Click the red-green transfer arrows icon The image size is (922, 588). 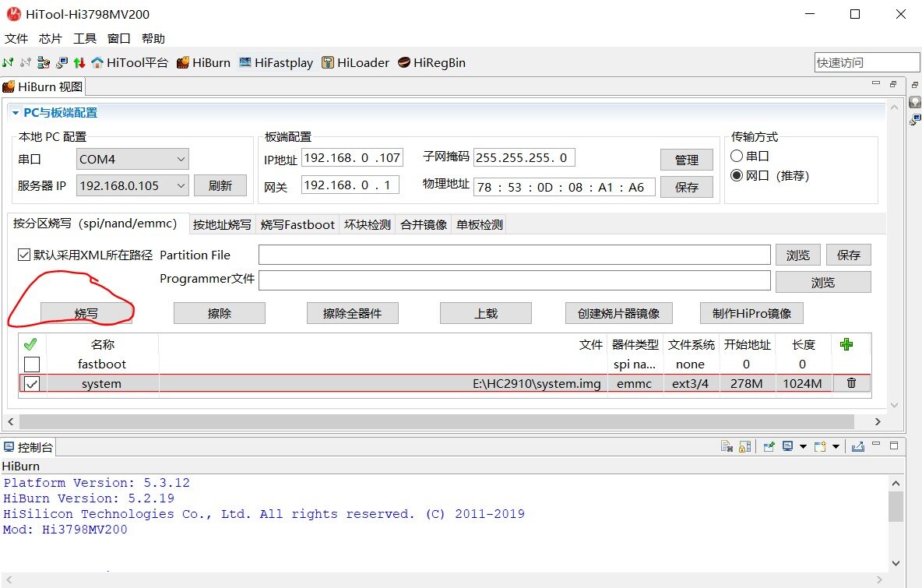point(79,62)
